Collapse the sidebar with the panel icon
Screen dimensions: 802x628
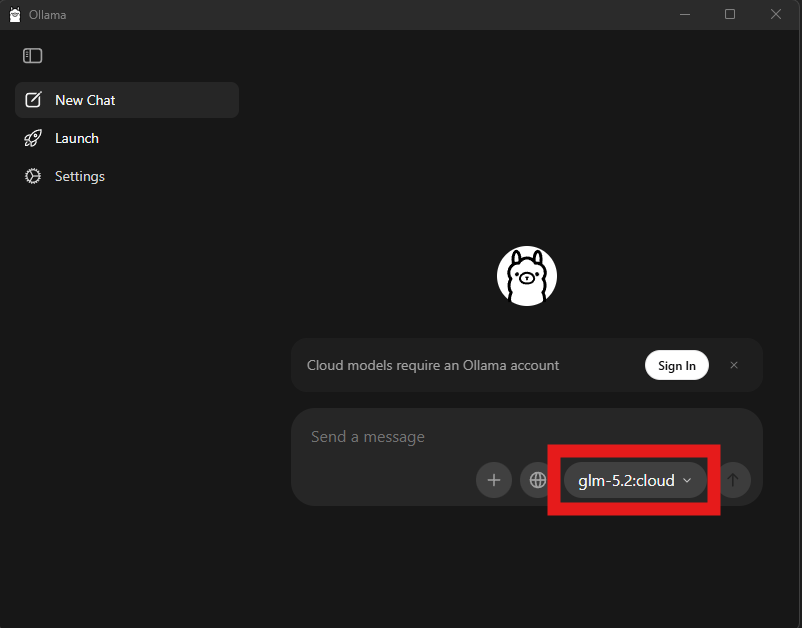[x=32, y=55]
